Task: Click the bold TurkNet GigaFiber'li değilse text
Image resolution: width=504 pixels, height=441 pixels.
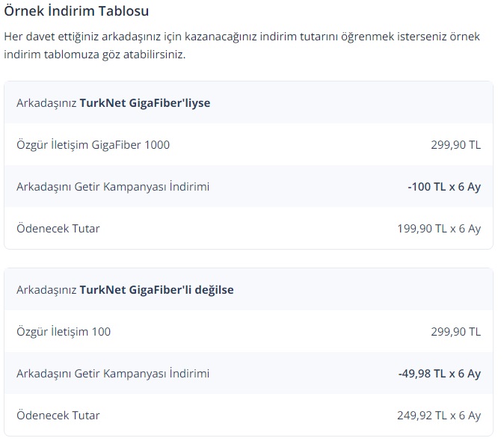Action: point(156,290)
